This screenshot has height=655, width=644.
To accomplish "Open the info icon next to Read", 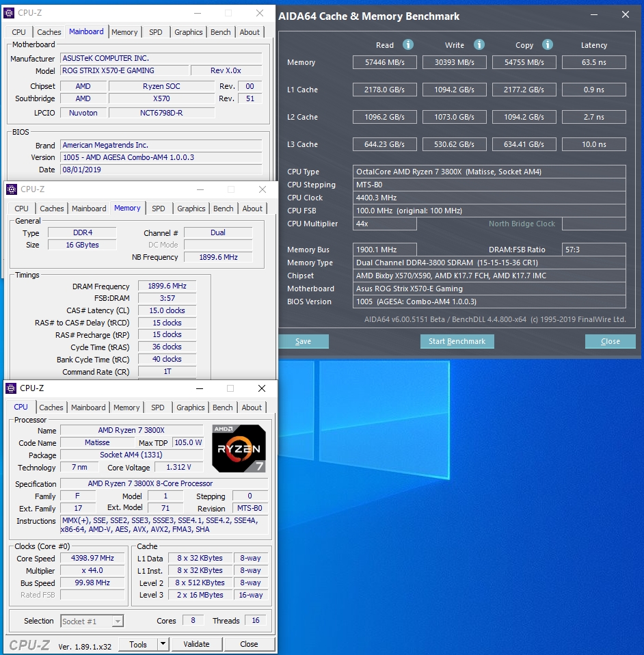I will coord(408,44).
